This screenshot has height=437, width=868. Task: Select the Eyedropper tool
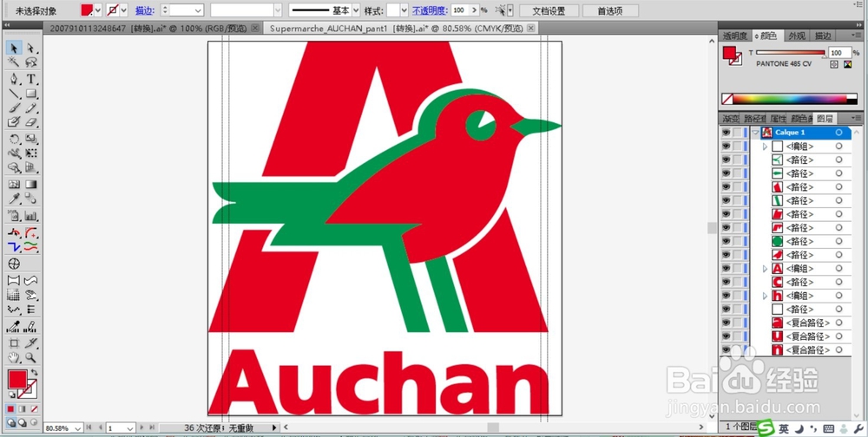[14, 199]
